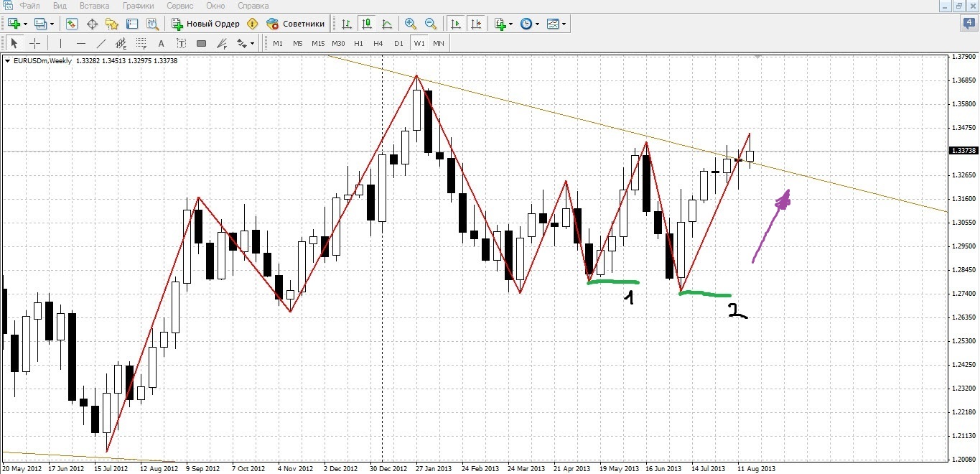Image resolution: width=980 pixels, height=474 pixels.
Task: Select the Horizontal Line tool
Action: [80, 43]
